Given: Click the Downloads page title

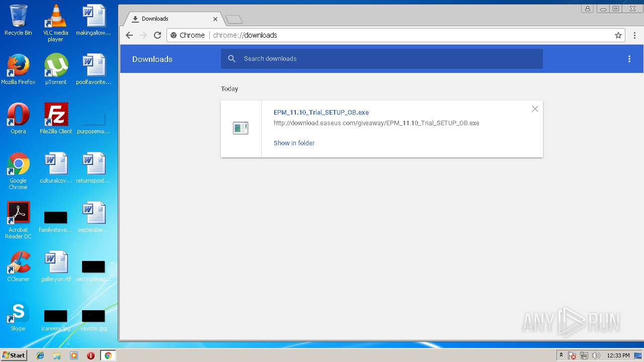Looking at the screenshot, I should [x=152, y=59].
